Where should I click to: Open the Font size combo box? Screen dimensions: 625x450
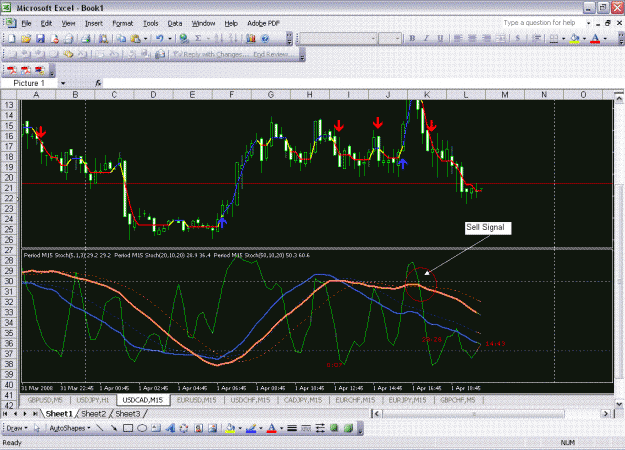coord(389,39)
